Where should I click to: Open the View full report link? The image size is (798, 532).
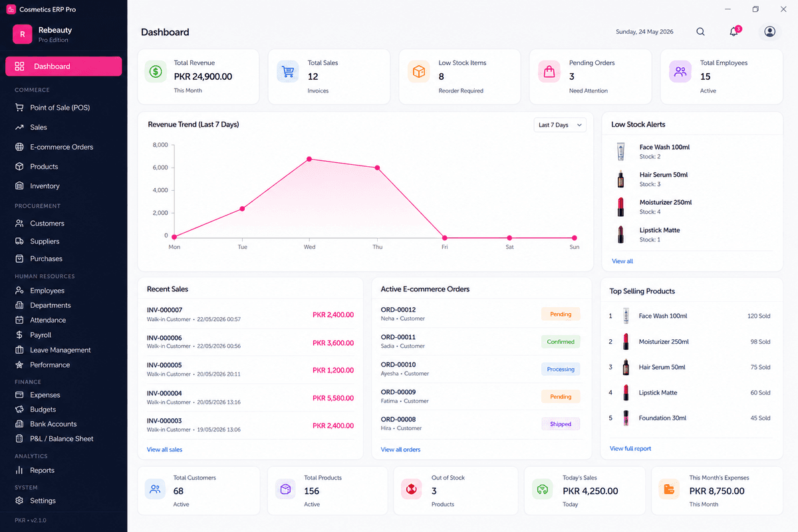630,448
